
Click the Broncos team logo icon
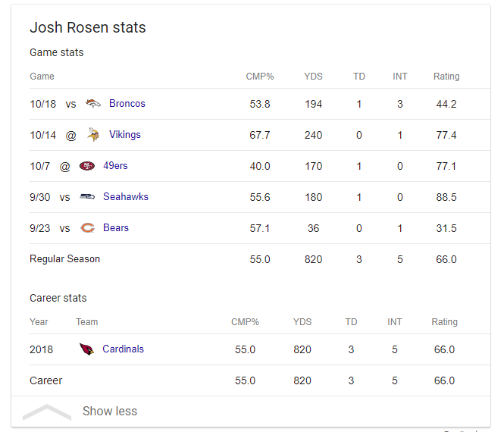[93, 104]
